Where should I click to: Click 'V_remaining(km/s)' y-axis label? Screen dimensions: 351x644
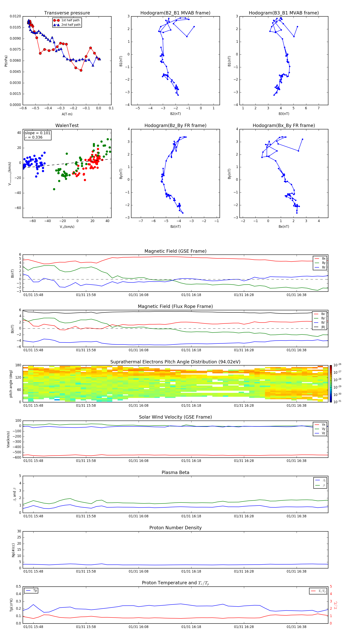point(10,173)
